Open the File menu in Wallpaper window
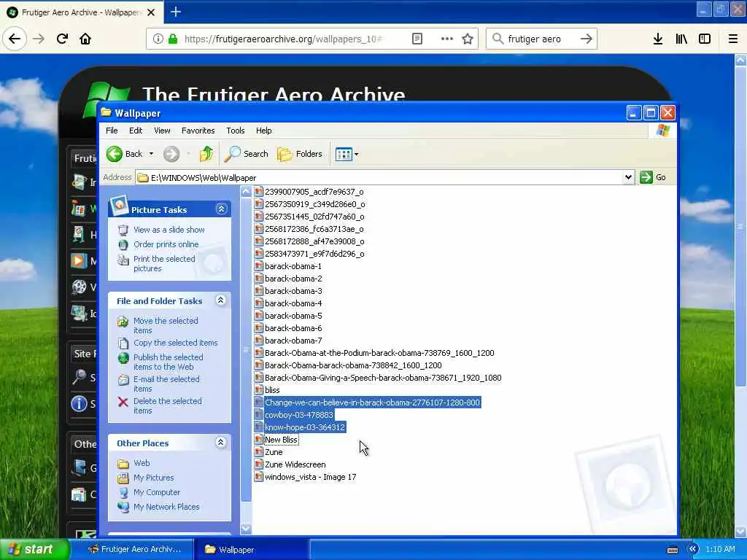This screenshot has width=747, height=560. pyautogui.click(x=112, y=131)
